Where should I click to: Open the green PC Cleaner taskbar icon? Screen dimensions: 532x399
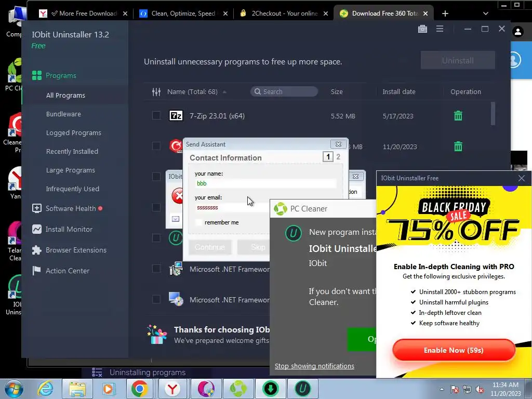(x=238, y=389)
